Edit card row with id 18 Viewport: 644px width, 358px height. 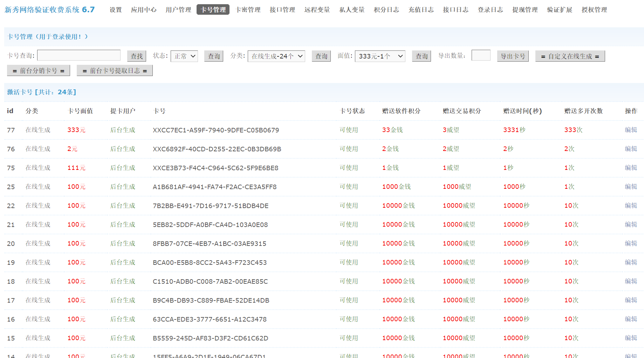pos(631,281)
